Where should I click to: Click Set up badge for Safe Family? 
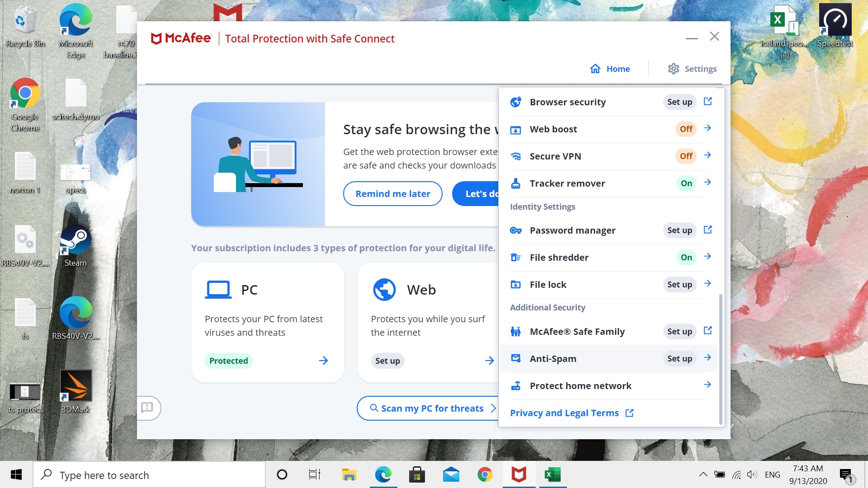[x=679, y=332]
